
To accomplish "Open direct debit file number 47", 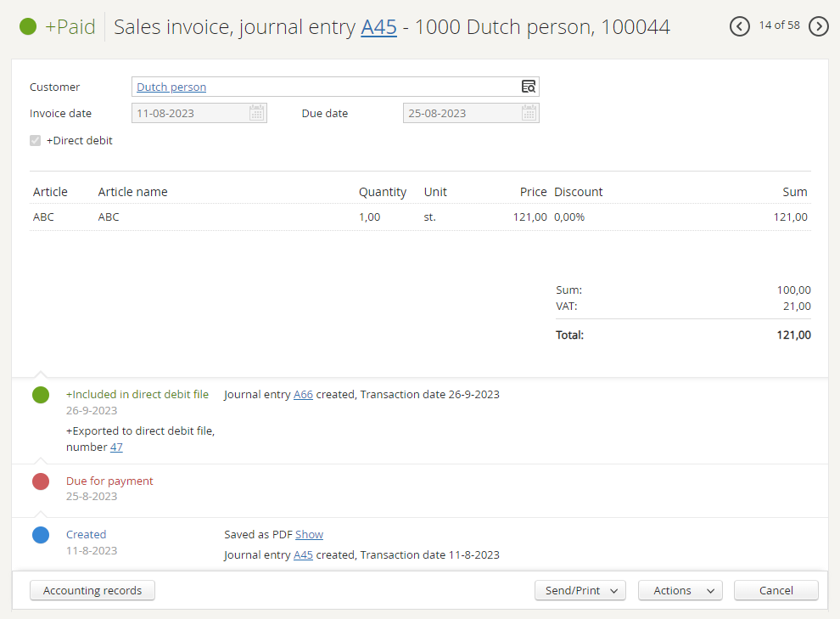I will [116, 447].
